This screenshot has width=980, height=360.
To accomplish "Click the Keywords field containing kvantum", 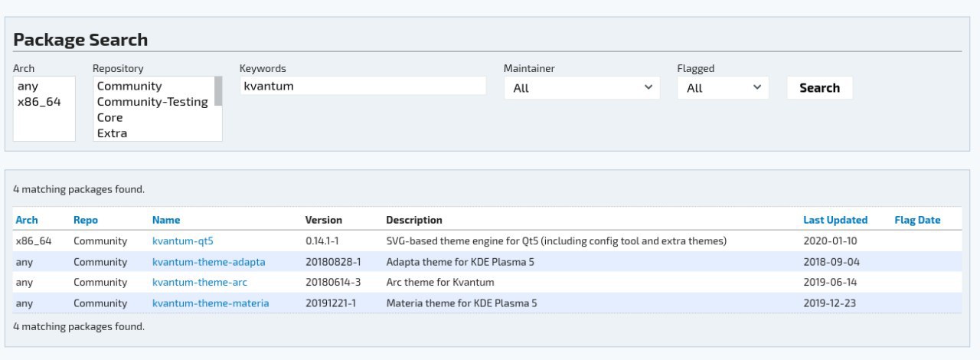I will tap(363, 86).
